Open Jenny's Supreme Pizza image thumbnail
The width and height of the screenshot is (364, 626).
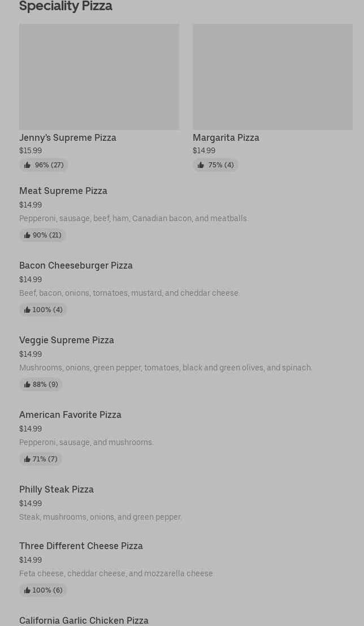[x=99, y=77]
